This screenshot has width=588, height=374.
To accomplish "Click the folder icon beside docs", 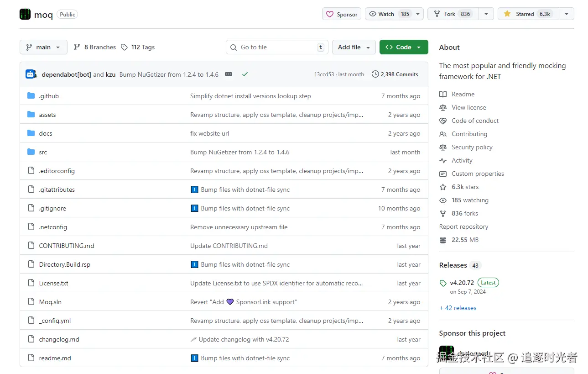I will click(31, 133).
